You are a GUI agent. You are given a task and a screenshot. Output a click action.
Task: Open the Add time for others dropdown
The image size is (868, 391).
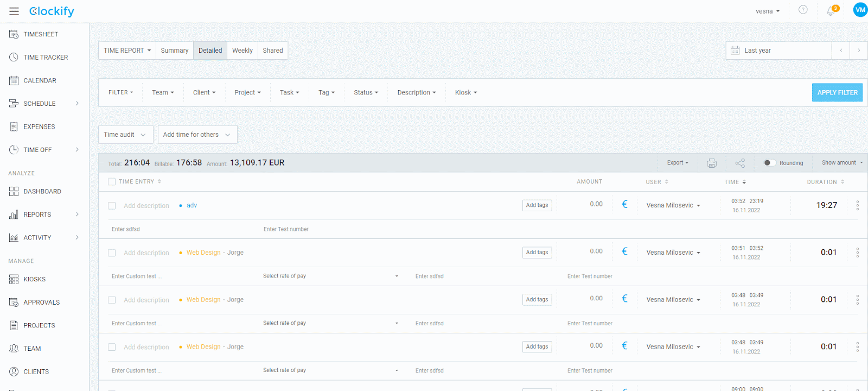point(197,135)
